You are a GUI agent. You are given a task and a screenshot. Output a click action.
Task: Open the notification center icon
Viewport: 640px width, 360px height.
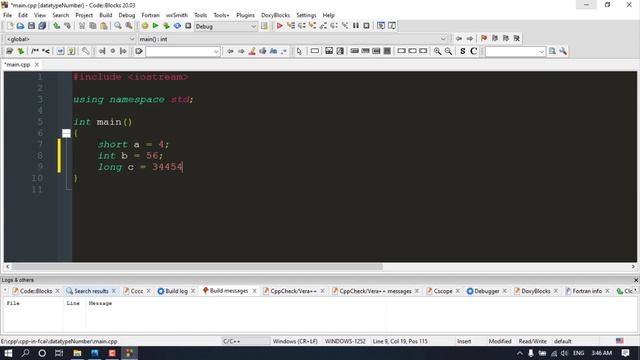click(x=625, y=353)
